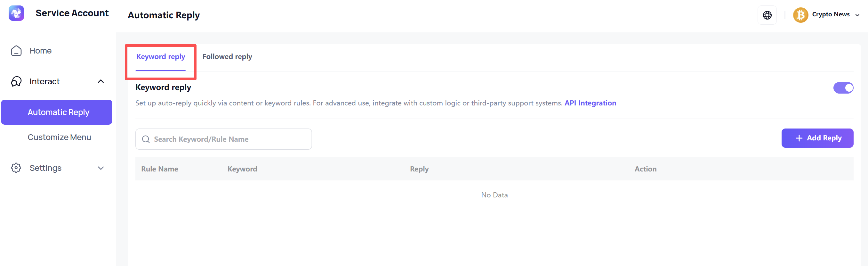Click the Rule Name column header
Viewport: 868px width, 266px height.
pos(159,169)
